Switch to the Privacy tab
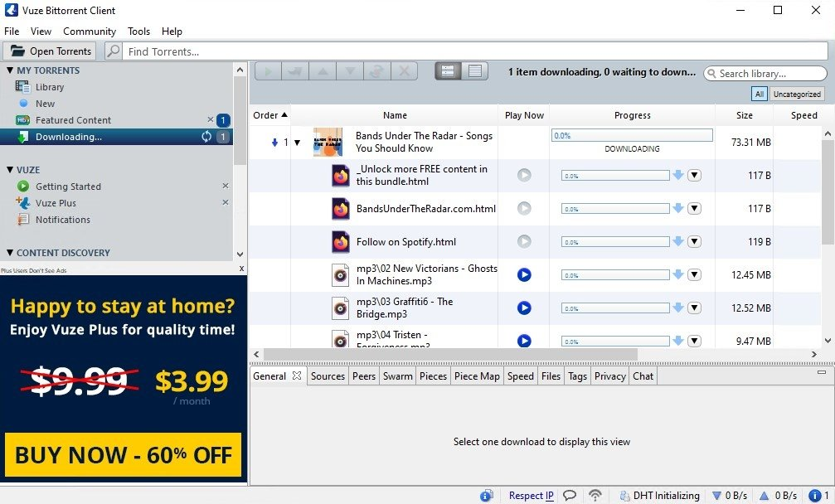Image resolution: width=835 pixels, height=504 pixels. pyautogui.click(x=609, y=376)
